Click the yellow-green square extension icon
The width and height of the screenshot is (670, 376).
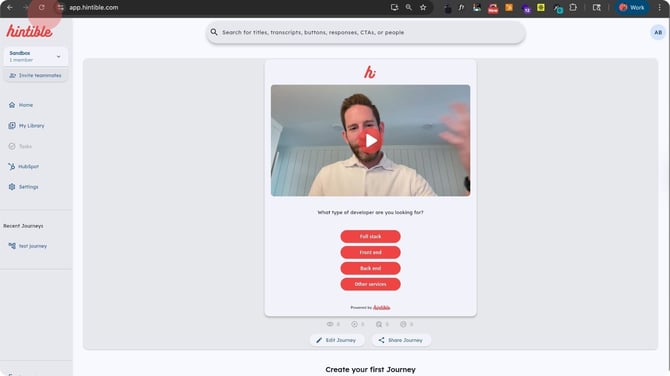[541, 7]
